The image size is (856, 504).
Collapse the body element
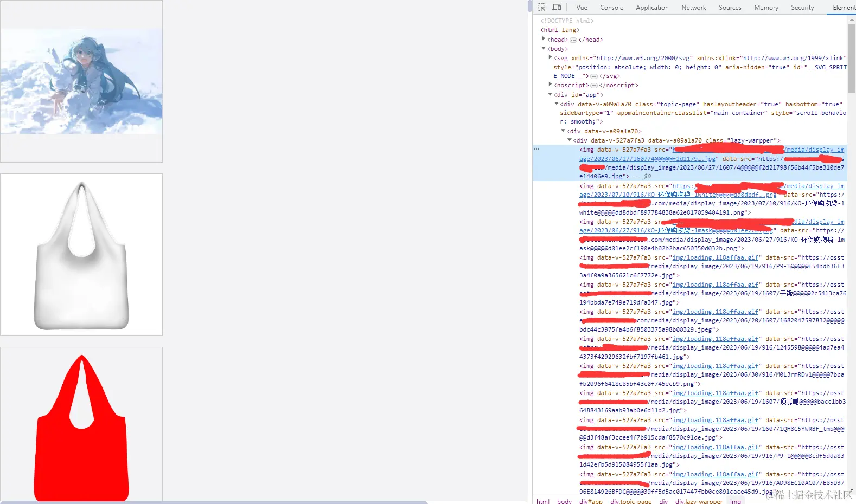[x=544, y=48]
